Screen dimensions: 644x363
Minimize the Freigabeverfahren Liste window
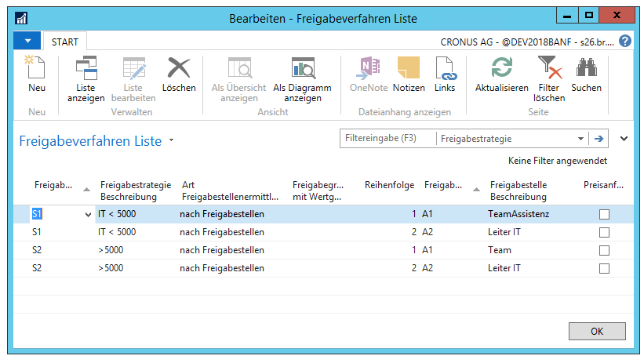tap(567, 16)
